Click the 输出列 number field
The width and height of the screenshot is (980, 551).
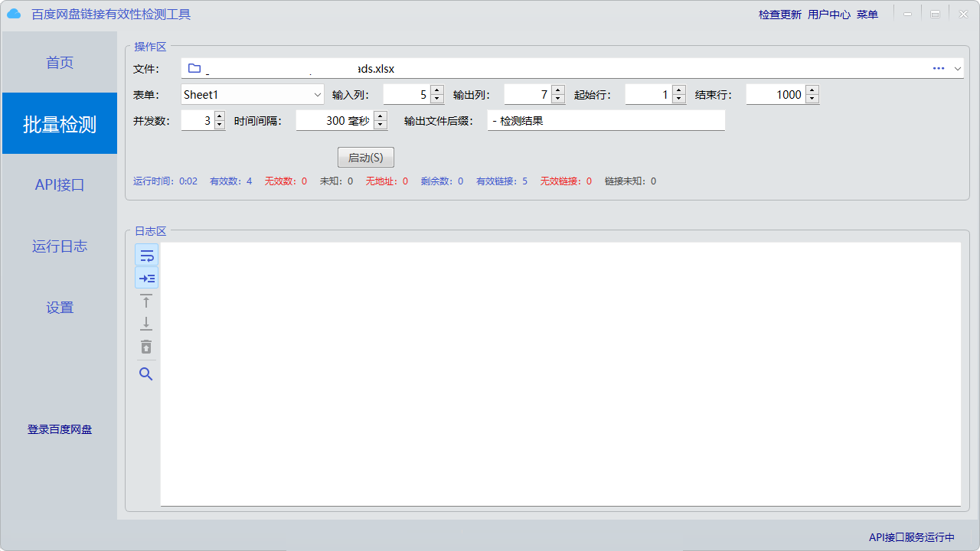coord(528,95)
